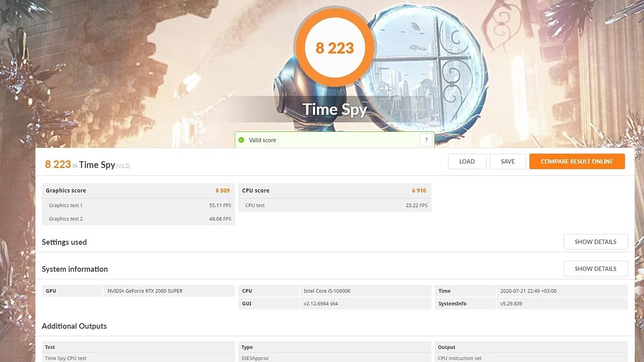Select the CPU score value 6 910
The width and height of the screenshot is (644, 362).
pos(419,190)
